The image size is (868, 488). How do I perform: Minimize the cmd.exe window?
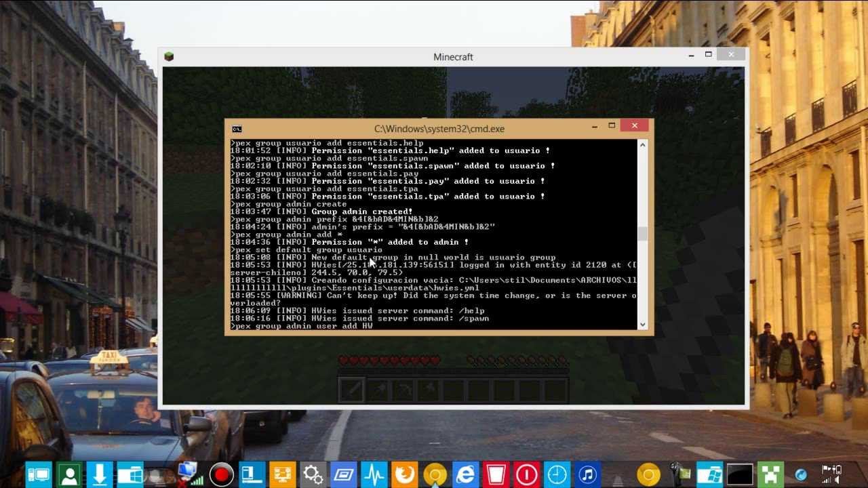594,126
